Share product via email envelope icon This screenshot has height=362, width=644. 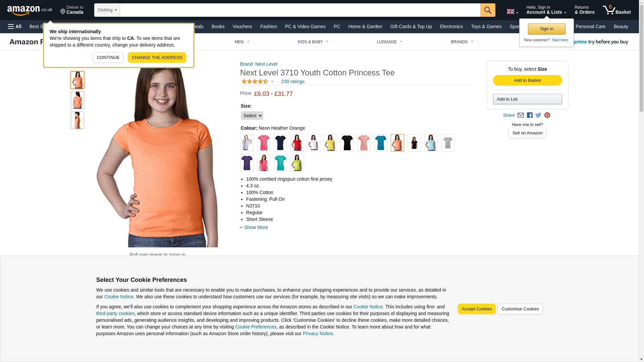pyautogui.click(x=521, y=115)
